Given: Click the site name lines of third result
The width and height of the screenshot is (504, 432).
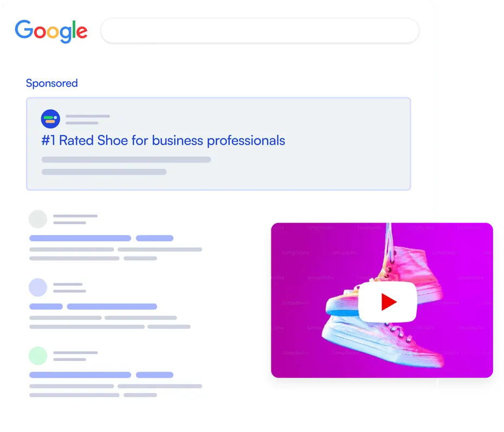Looking at the screenshot, I should (x=75, y=356).
